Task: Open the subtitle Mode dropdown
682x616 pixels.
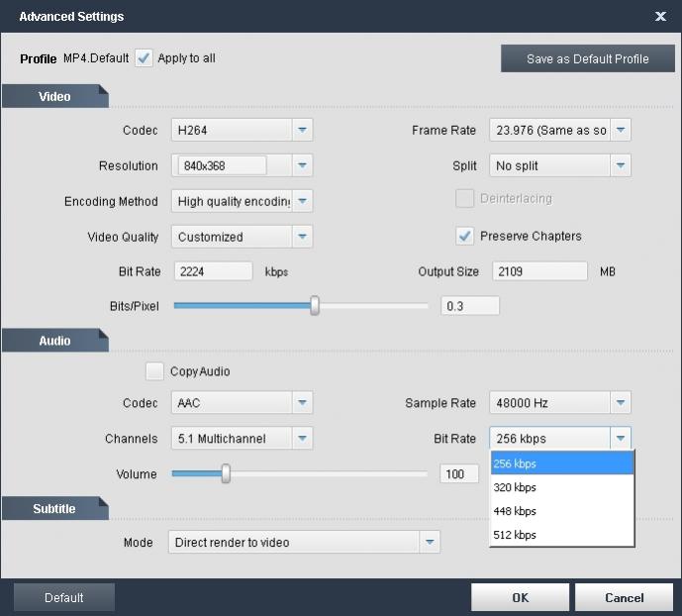Action: pyautogui.click(x=430, y=542)
